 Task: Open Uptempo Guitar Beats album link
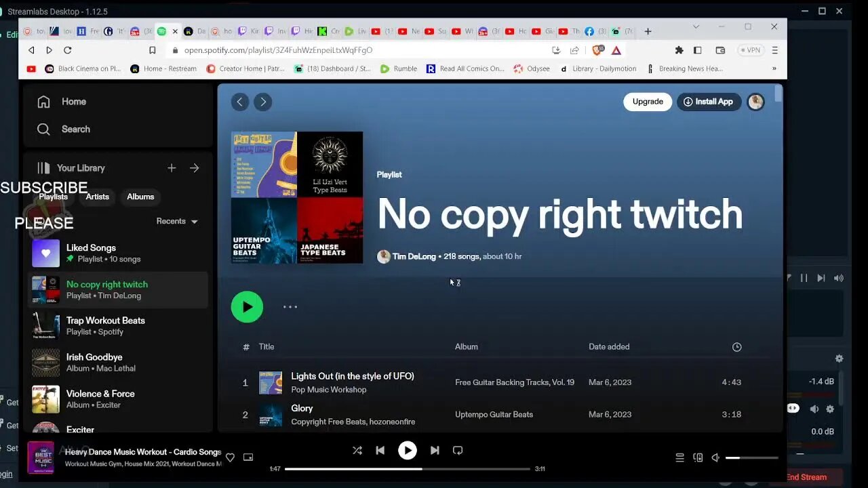(x=494, y=415)
